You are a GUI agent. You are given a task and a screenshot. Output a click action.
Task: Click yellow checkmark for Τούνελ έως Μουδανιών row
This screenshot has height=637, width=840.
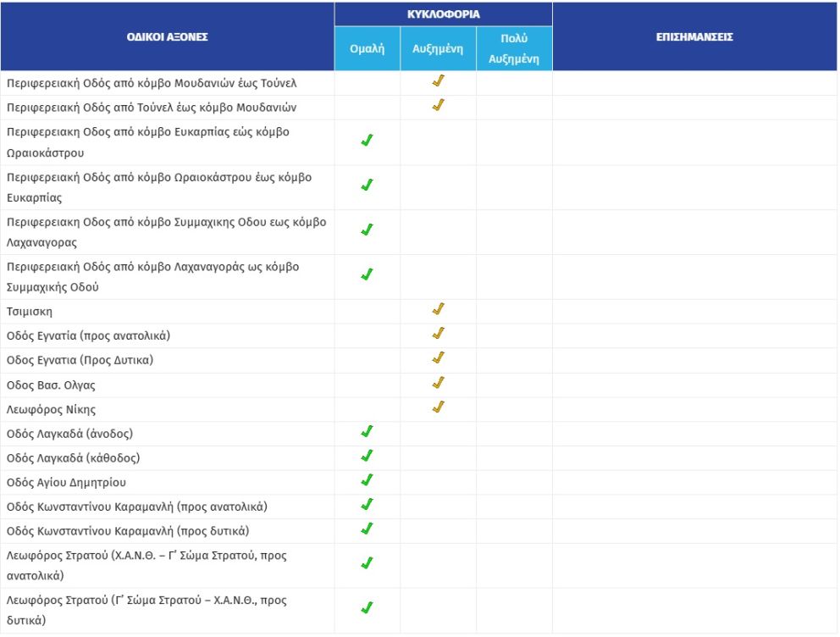(438, 106)
